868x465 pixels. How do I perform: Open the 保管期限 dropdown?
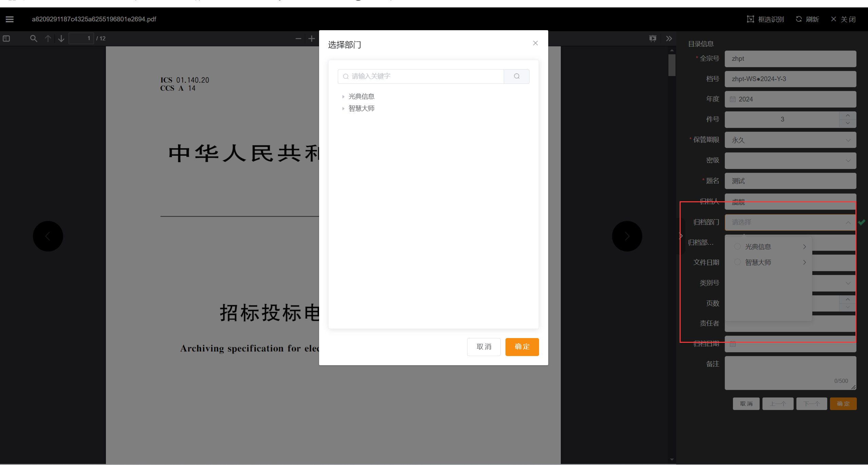[x=790, y=140]
